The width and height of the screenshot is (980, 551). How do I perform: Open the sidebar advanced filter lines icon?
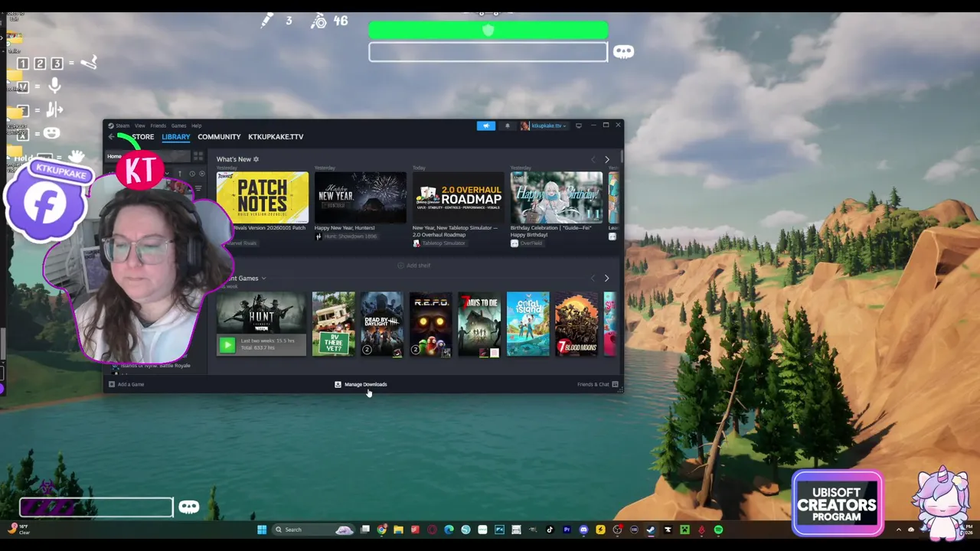pos(198,188)
